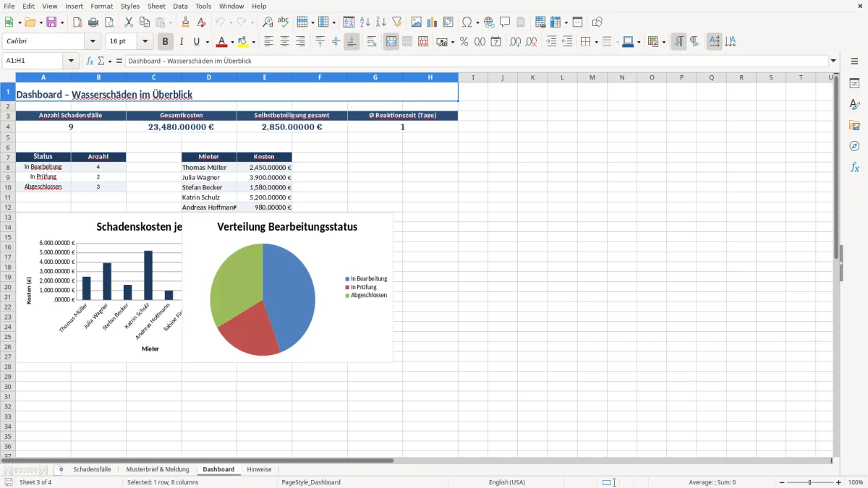Open Underline style dropdown arrow
This screenshot has height=488, width=868.
(207, 42)
